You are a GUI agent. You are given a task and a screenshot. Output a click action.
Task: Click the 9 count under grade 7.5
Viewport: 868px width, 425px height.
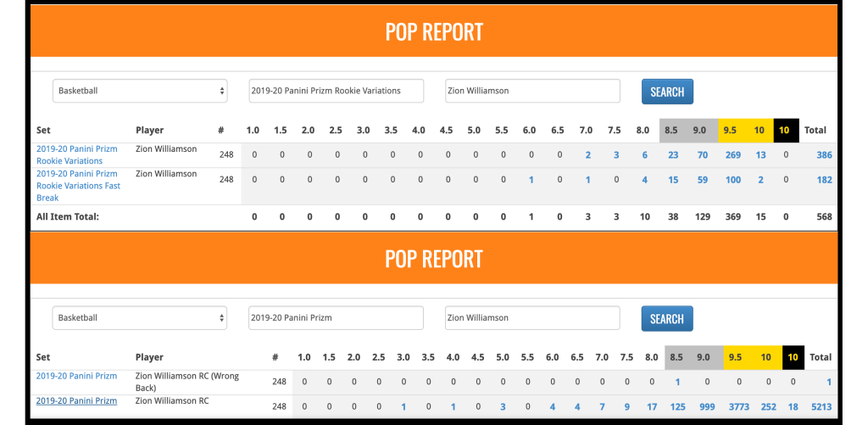click(x=627, y=406)
